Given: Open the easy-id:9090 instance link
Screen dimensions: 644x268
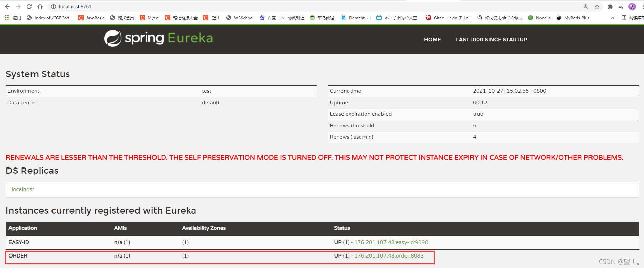Looking at the screenshot, I should (x=391, y=242).
